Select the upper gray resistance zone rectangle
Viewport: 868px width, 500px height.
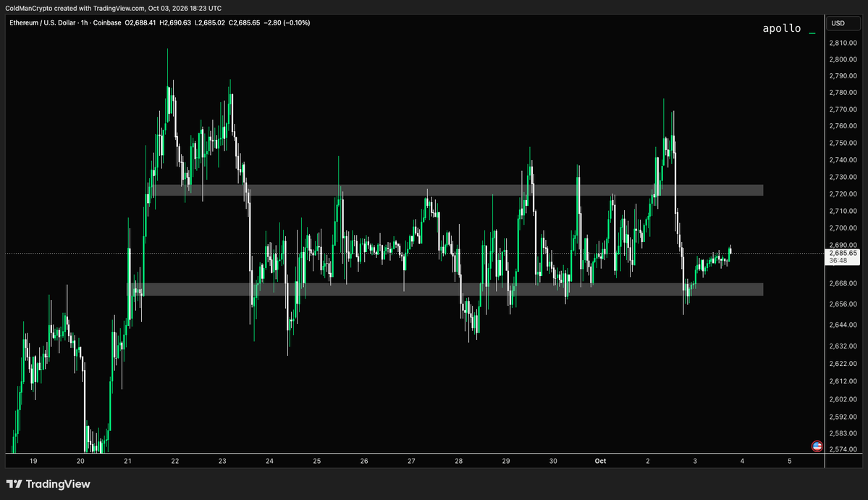(459, 190)
